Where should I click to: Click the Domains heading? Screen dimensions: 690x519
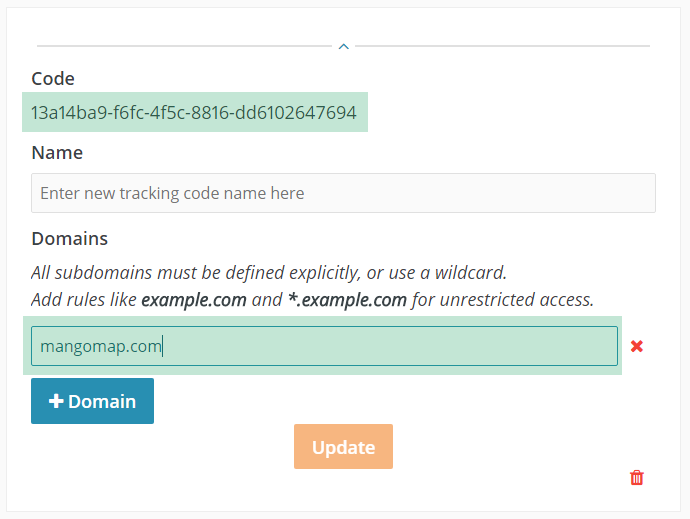(x=70, y=239)
